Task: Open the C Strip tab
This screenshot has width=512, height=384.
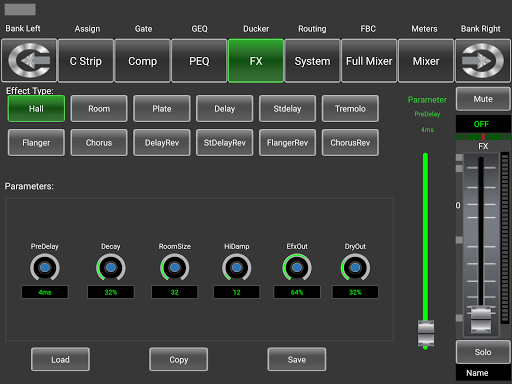Action: point(86,61)
